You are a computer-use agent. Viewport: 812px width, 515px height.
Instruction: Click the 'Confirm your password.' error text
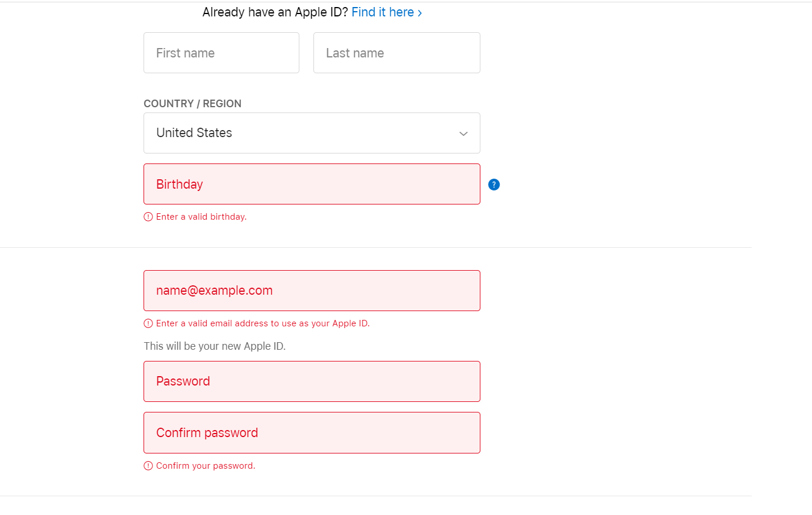206,466
